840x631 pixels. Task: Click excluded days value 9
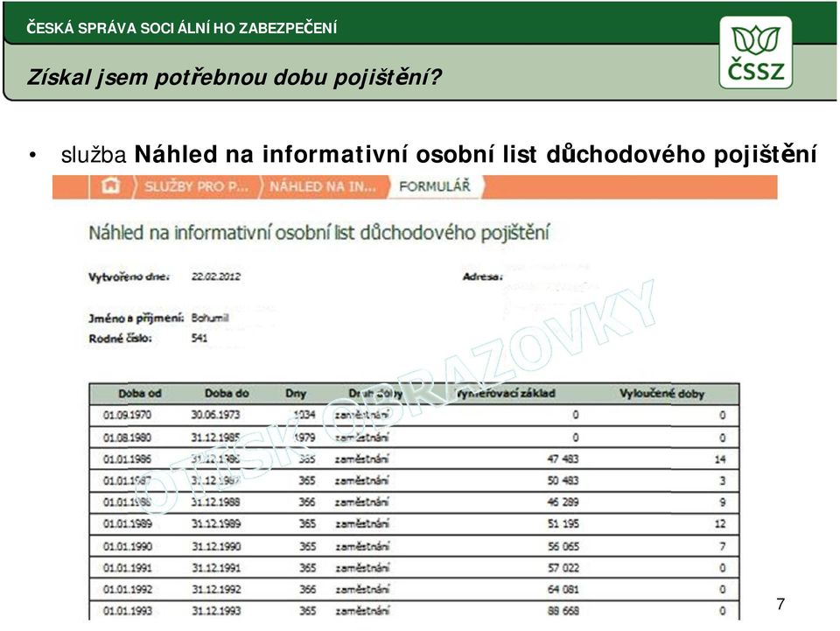pyautogui.click(x=723, y=501)
